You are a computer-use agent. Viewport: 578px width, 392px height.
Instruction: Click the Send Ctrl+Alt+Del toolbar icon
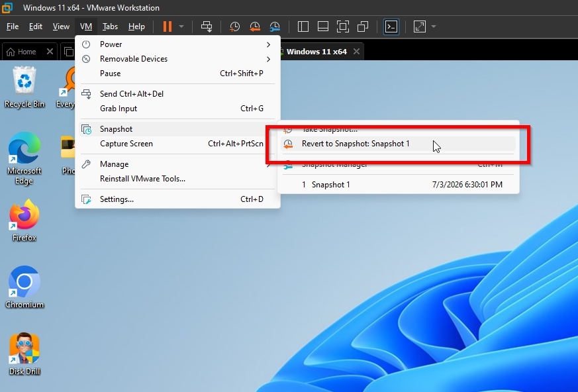[207, 26]
